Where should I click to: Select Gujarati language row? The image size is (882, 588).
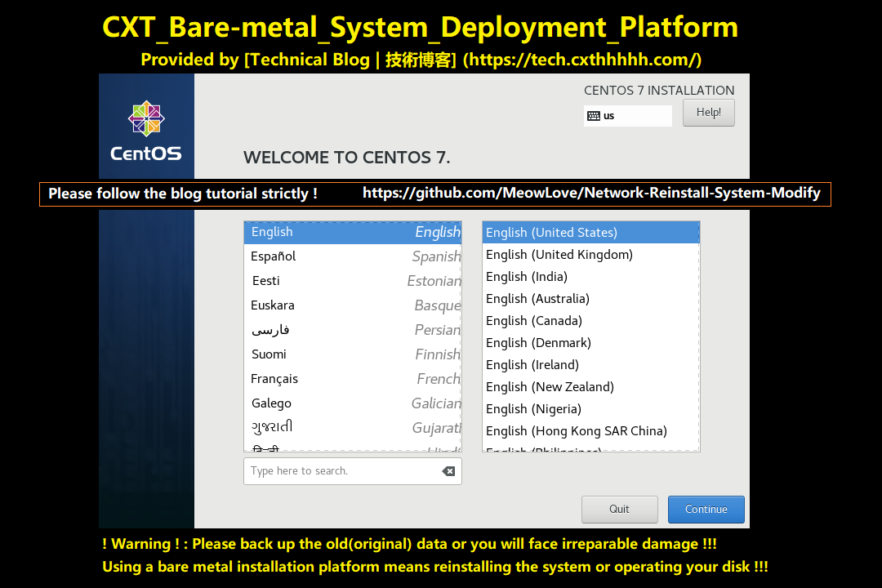point(353,428)
